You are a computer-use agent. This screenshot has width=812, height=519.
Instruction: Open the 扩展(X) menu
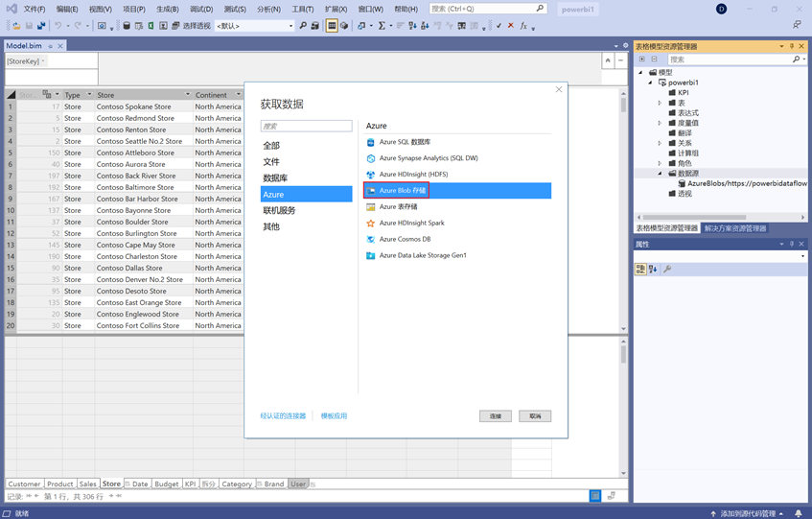pos(336,9)
